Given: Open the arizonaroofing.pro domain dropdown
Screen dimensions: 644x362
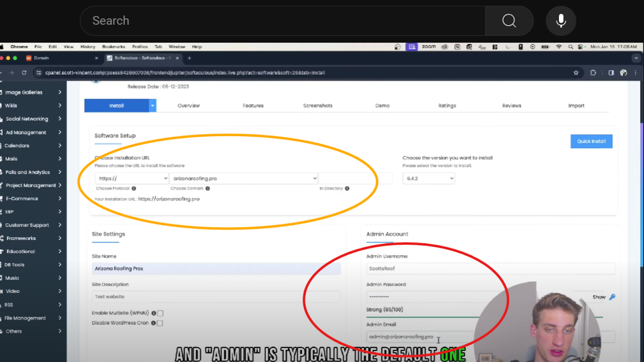Looking at the screenshot, I should pyautogui.click(x=244, y=178).
